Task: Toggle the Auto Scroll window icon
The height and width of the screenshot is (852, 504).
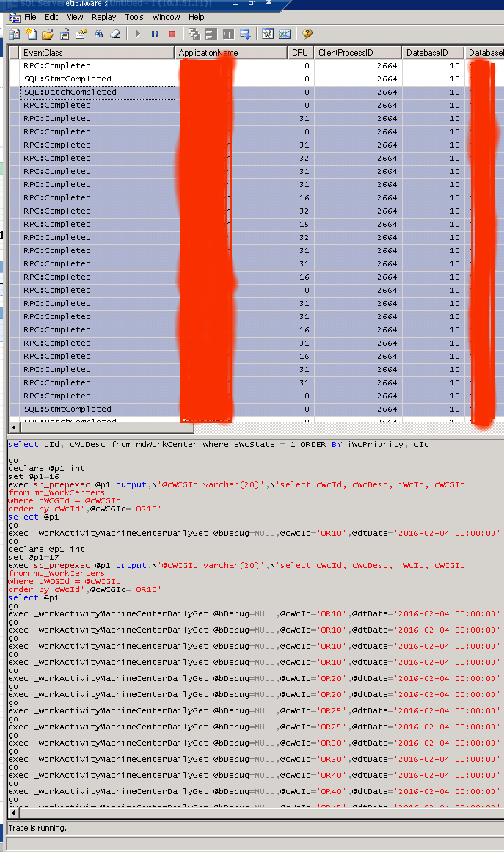Action: [246, 34]
